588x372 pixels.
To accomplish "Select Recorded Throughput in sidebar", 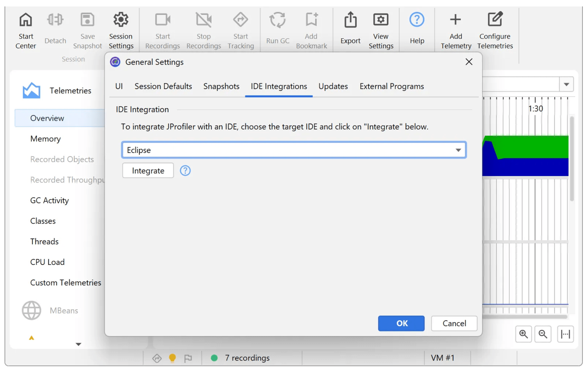I will [x=67, y=180].
